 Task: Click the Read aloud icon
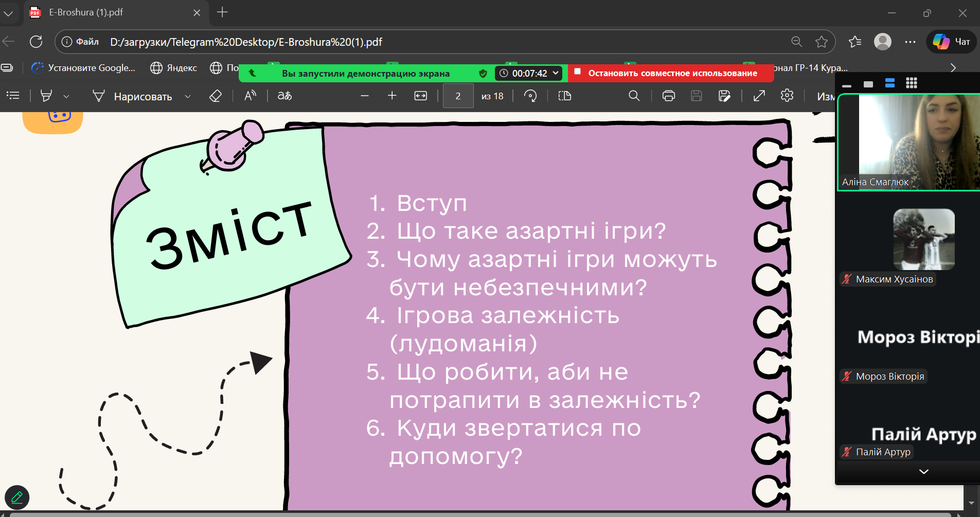point(250,96)
